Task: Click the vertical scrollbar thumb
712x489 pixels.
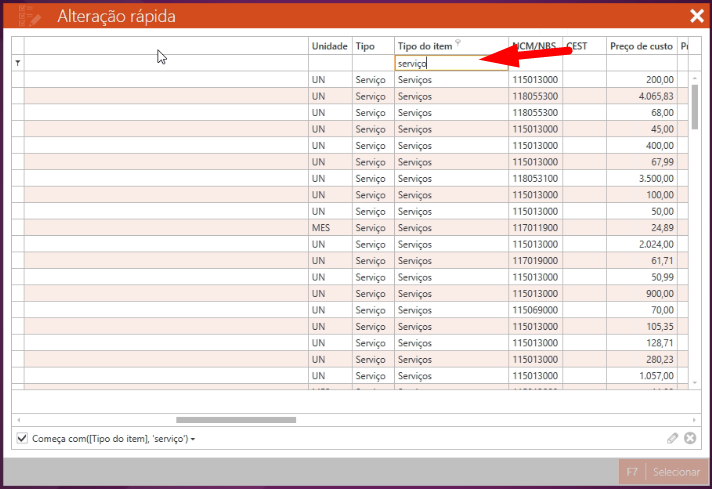Action: click(x=695, y=107)
